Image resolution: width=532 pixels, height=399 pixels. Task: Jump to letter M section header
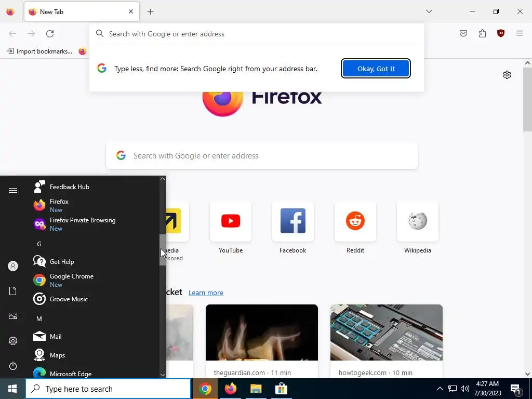coord(39,318)
